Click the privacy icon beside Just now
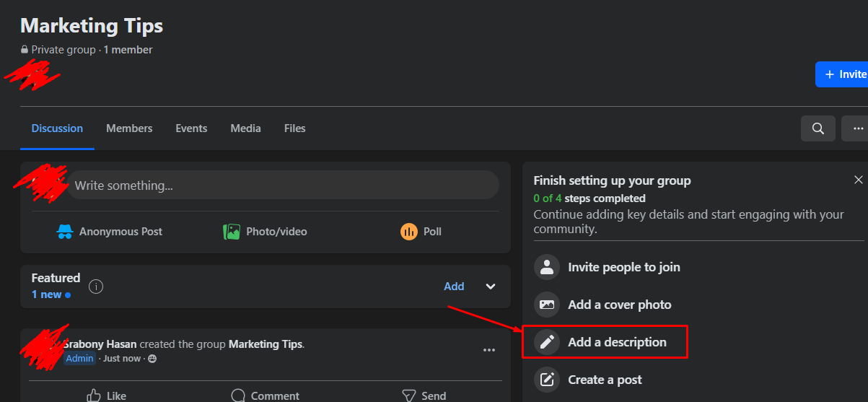868x402 pixels. (x=152, y=359)
